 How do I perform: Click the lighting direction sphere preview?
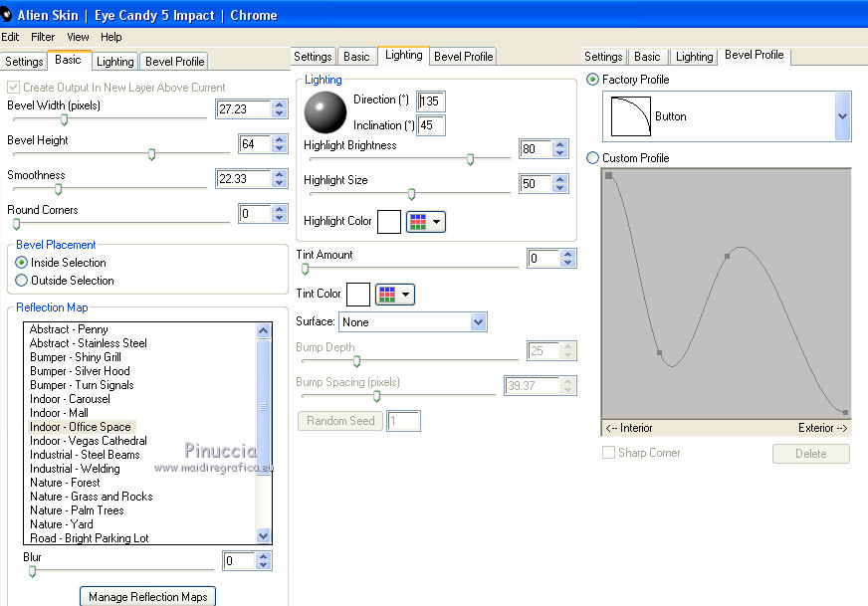coord(325,112)
